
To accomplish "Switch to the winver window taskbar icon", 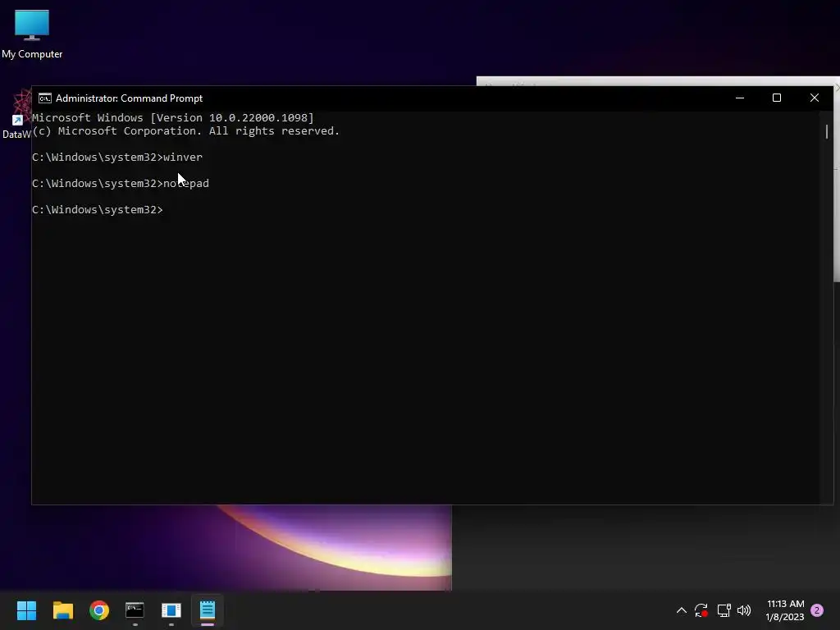I will pyautogui.click(x=171, y=610).
